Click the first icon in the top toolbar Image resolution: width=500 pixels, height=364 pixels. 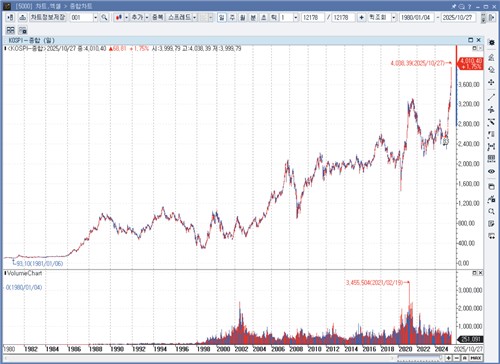10,17
